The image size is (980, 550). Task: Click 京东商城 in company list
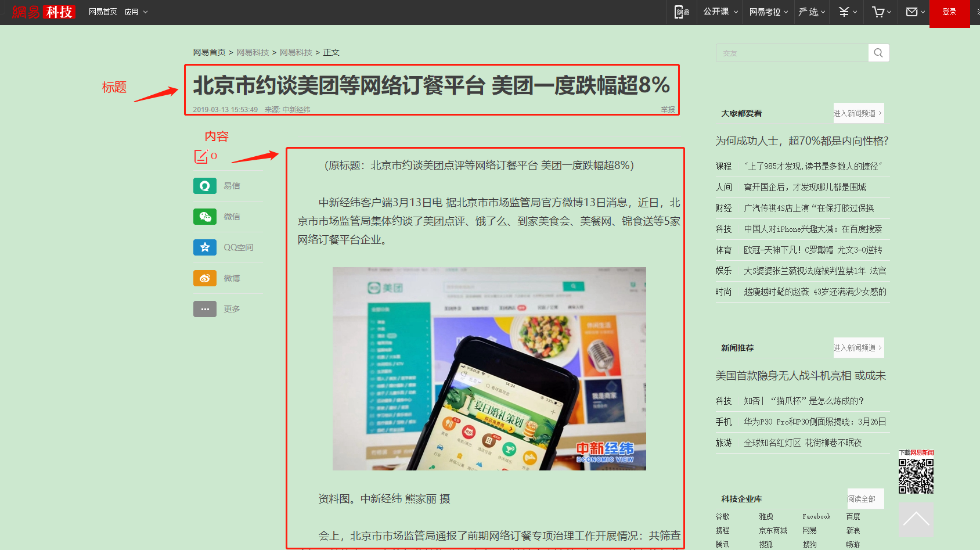[x=773, y=530]
